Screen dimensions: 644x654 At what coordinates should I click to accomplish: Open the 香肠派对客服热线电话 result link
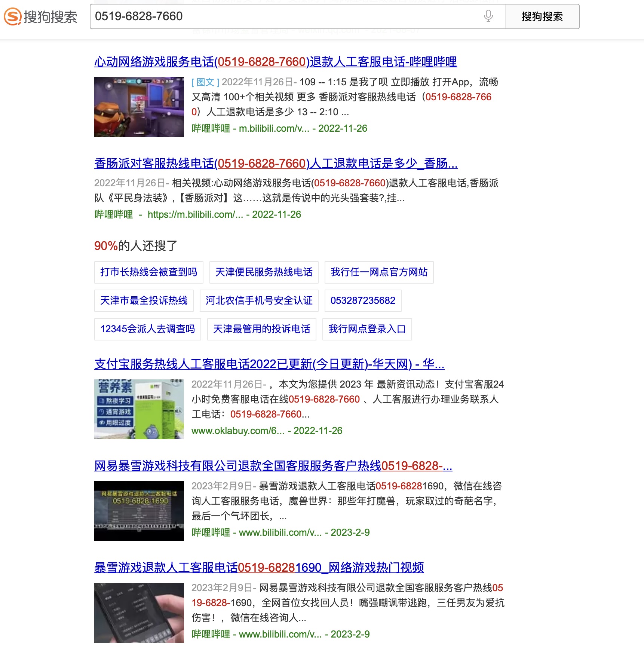tap(276, 164)
